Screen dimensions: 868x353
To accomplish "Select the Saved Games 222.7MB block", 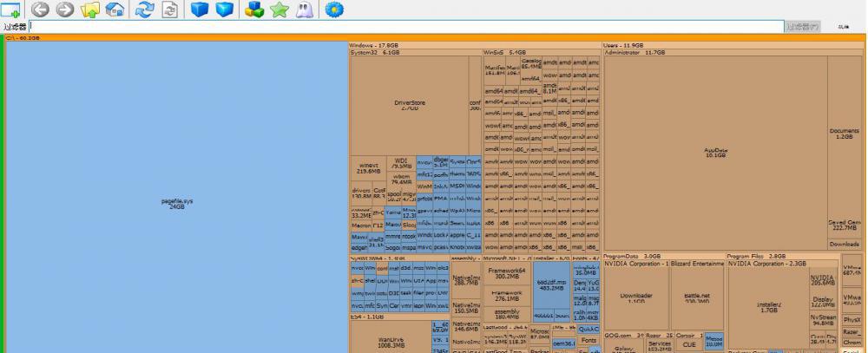I will pyautogui.click(x=845, y=226).
